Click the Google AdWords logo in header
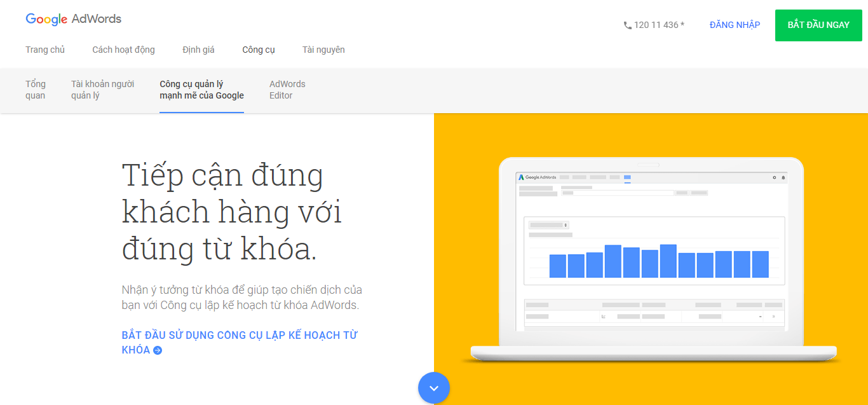Viewport: 868px width, 405px height. (x=73, y=19)
